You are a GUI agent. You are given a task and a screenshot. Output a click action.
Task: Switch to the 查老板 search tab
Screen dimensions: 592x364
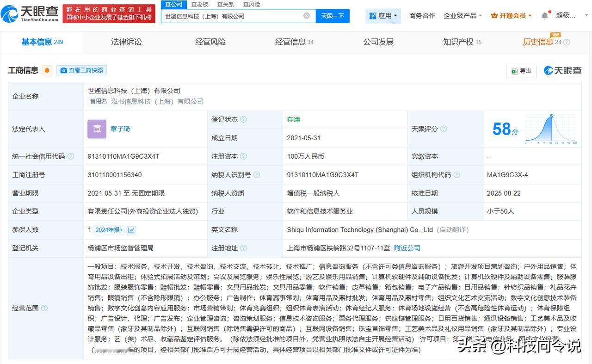pos(199,4)
